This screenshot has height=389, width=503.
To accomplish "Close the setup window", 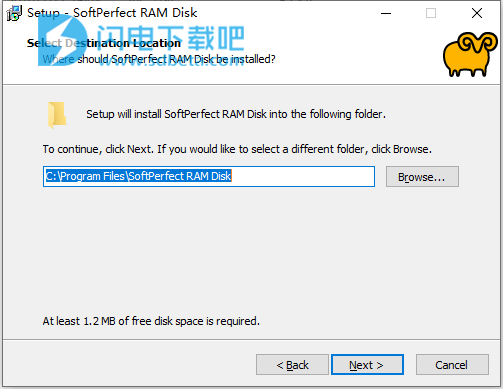I will [x=477, y=13].
